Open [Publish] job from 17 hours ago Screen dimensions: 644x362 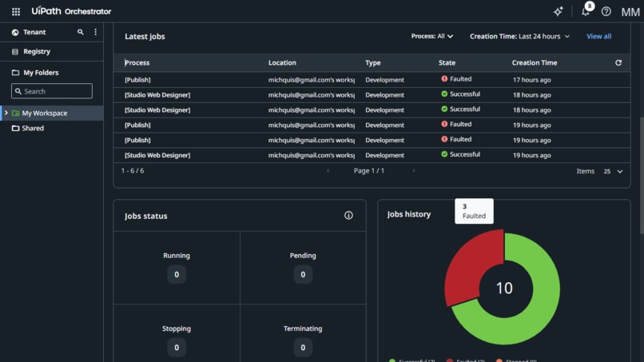(x=137, y=80)
